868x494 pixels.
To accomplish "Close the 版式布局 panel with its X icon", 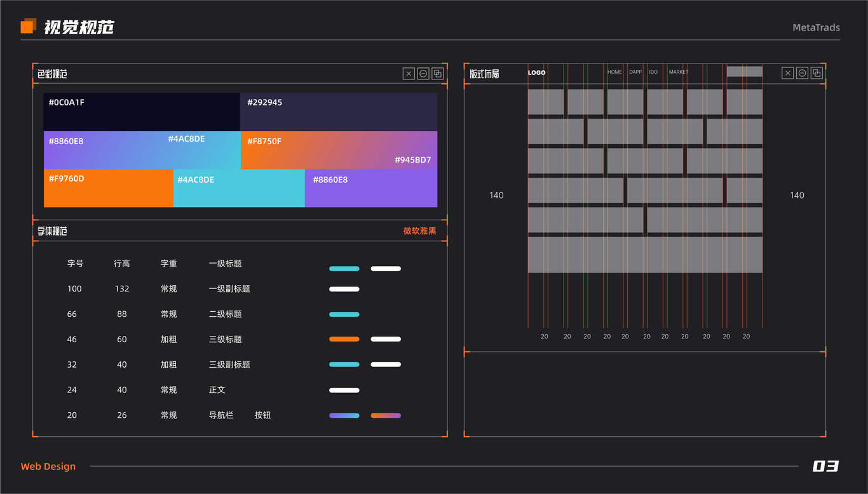I will pyautogui.click(x=788, y=73).
